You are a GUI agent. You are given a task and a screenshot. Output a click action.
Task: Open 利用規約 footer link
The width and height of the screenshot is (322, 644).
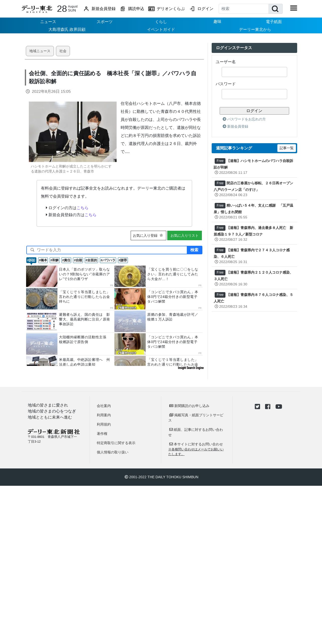point(104,424)
